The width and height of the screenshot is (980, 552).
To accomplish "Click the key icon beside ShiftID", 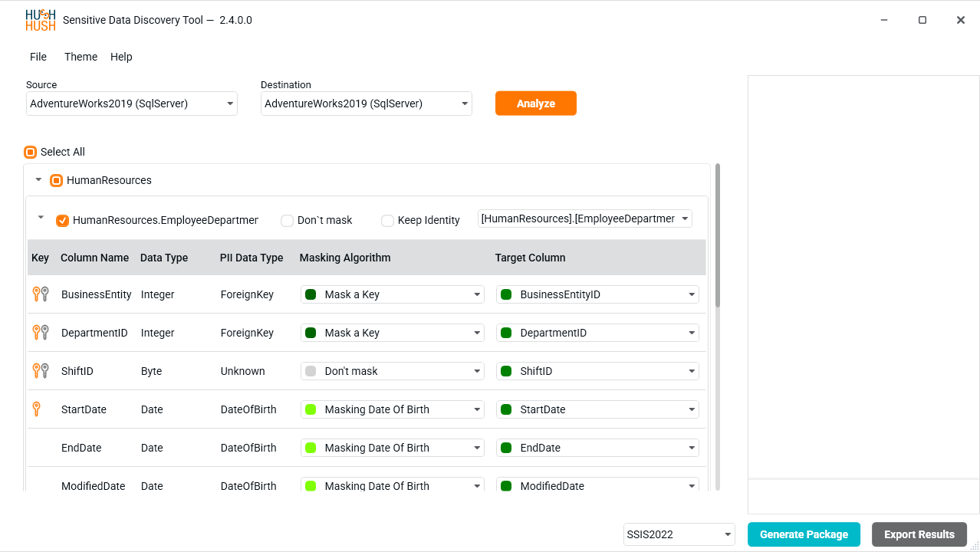I will 41,371.
